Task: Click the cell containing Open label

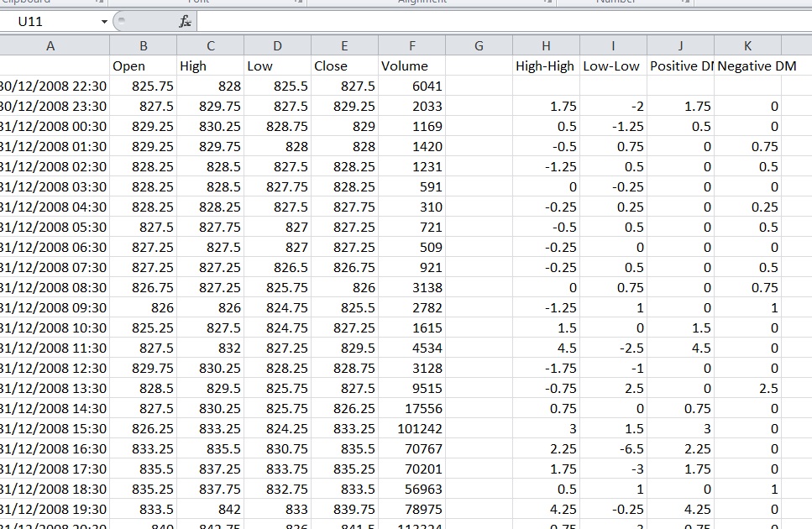Action: tap(143, 65)
